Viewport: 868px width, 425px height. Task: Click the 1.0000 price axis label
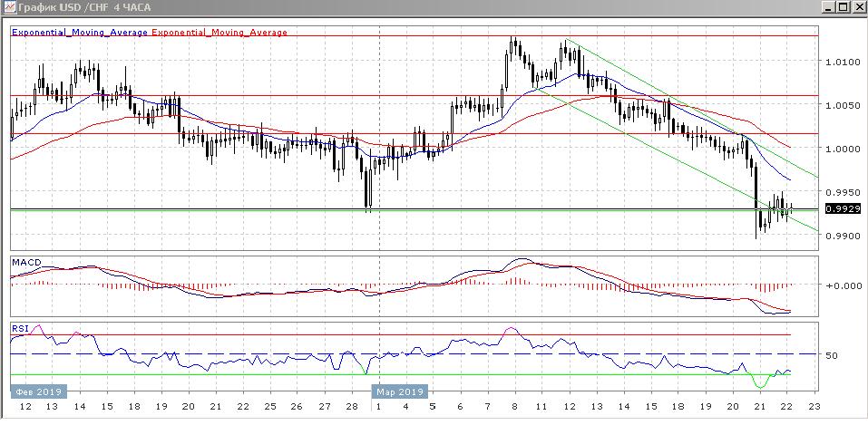coord(841,149)
